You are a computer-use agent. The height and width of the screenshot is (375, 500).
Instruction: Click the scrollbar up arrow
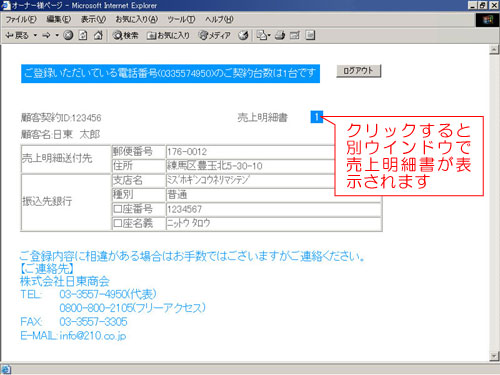pyautogui.click(x=494, y=50)
